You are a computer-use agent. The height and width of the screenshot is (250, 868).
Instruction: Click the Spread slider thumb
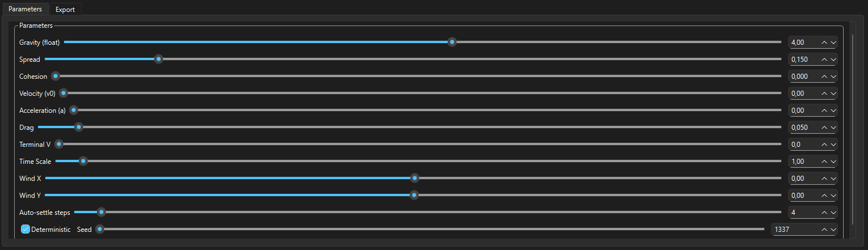(x=159, y=59)
